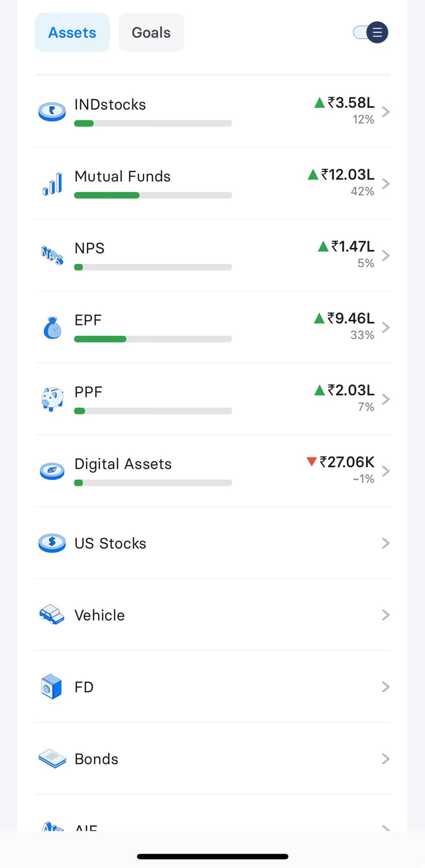Tap the NPS logo icon
Viewport: 425px width, 868px height.
52,255
